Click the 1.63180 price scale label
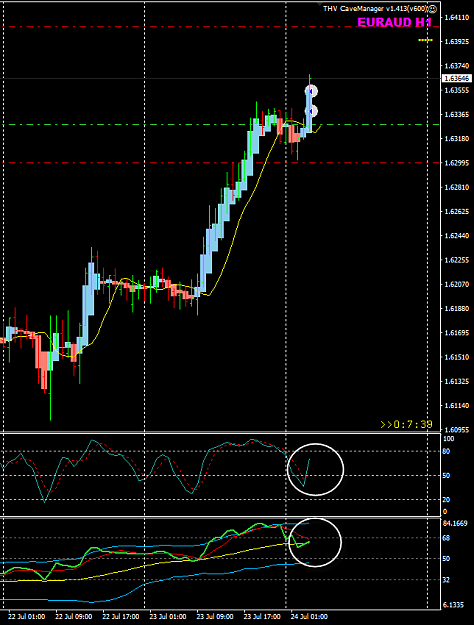Image resolution: width=474 pixels, height=625 pixels. coord(457,139)
